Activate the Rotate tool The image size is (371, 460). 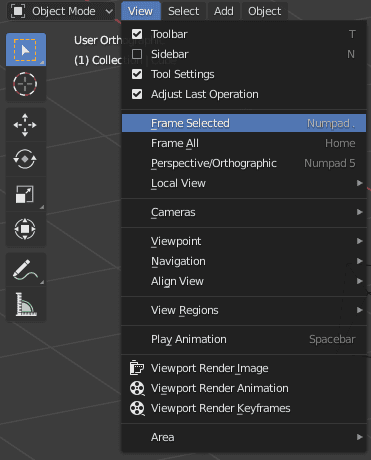coord(26,160)
